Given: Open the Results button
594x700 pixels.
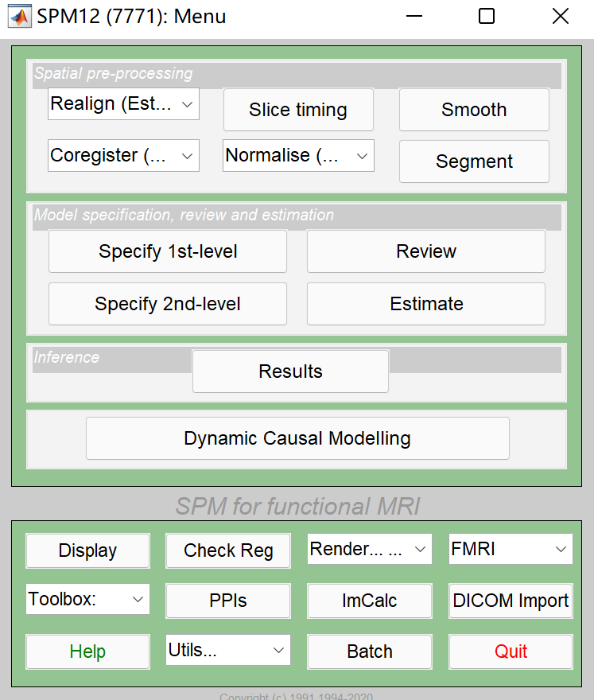Looking at the screenshot, I should [x=290, y=371].
